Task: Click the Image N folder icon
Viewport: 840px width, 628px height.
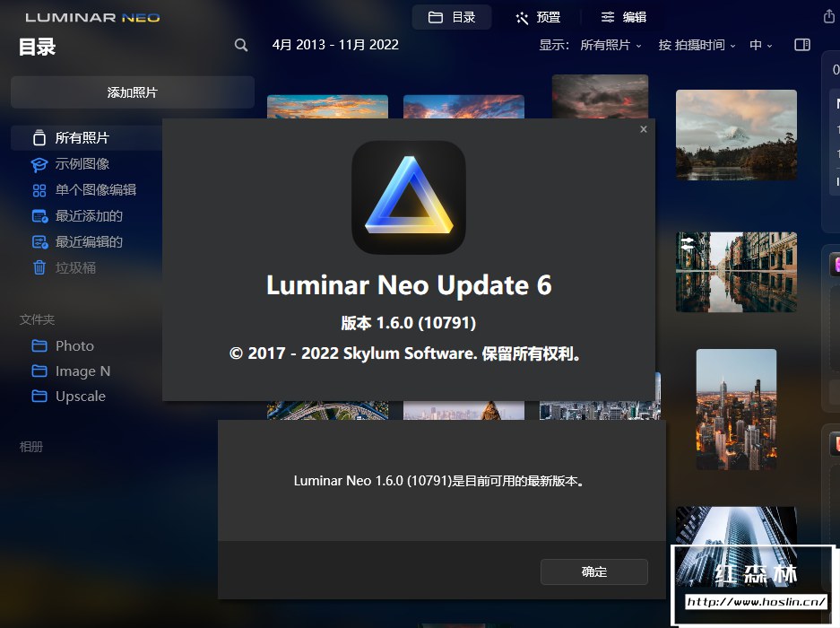Action: [39, 371]
